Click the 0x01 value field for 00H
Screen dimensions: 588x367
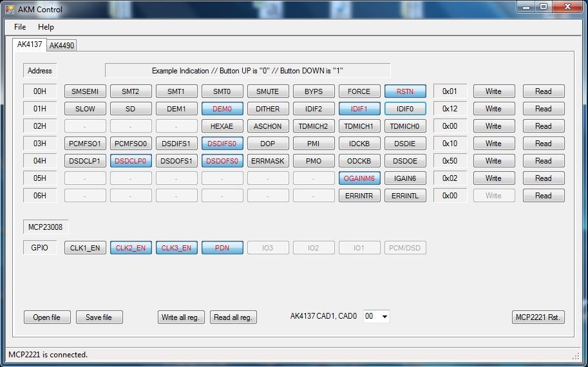click(450, 91)
